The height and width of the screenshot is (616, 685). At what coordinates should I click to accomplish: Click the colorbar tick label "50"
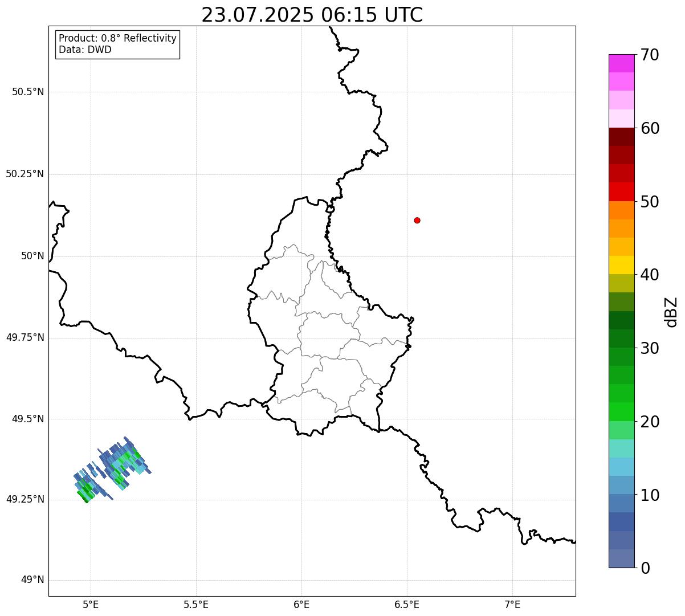point(650,202)
